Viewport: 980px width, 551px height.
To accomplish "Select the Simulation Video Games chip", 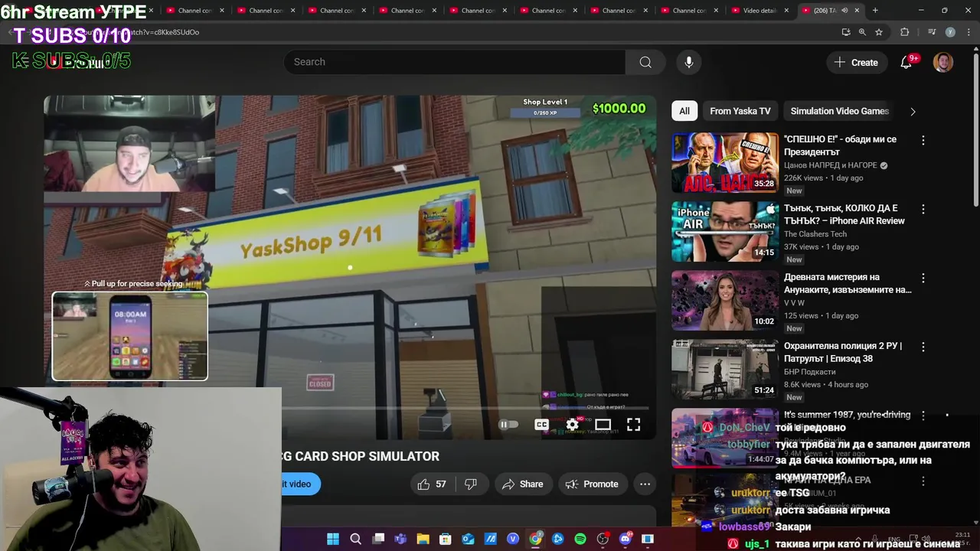I will click(x=839, y=111).
